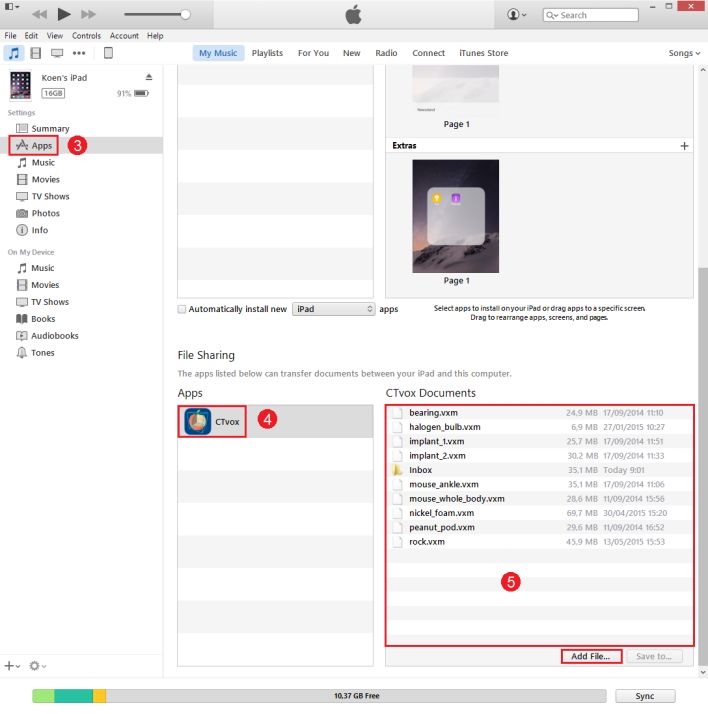Open Movies under On My Device
The width and height of the screenshot is (708, 714).
(38, 285)
